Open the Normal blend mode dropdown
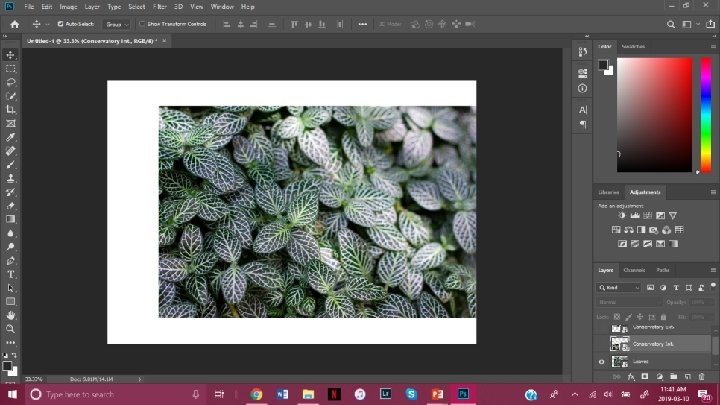The height and width of the screenshot is (405, 720). click(x=629, y=302)
